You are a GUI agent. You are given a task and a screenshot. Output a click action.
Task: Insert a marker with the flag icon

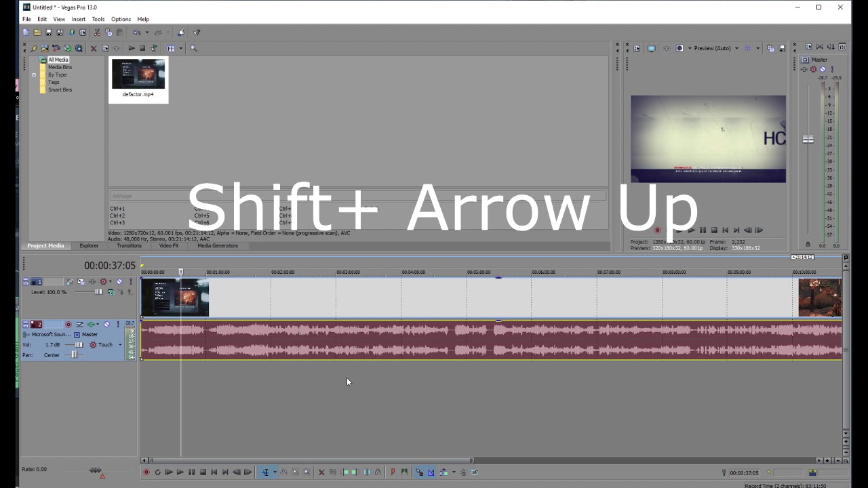(x=393, y=472)
